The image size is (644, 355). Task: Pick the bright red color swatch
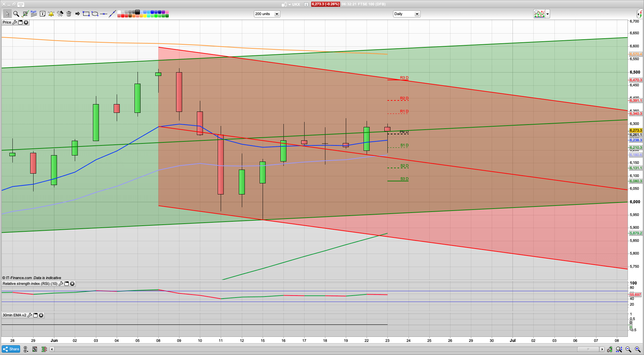click(123, 16)
